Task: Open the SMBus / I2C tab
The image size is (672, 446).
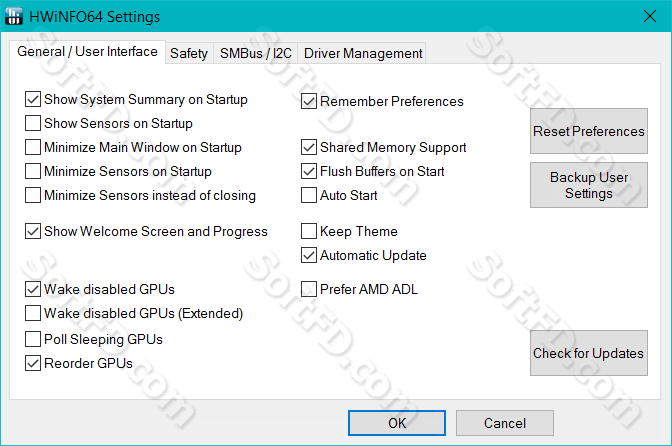Action: tap(255, 54)
